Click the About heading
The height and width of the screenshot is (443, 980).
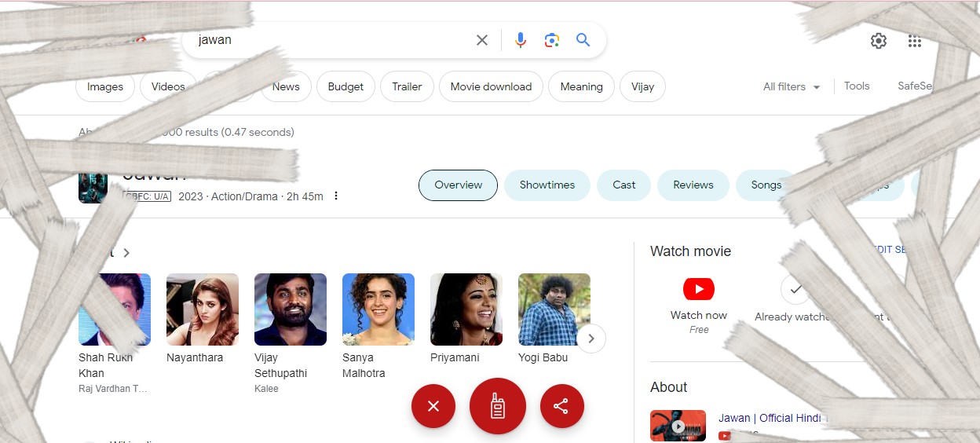668,387
